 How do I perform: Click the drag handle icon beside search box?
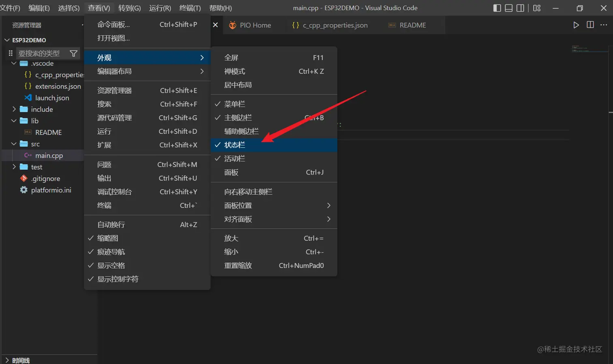[11, 53]
